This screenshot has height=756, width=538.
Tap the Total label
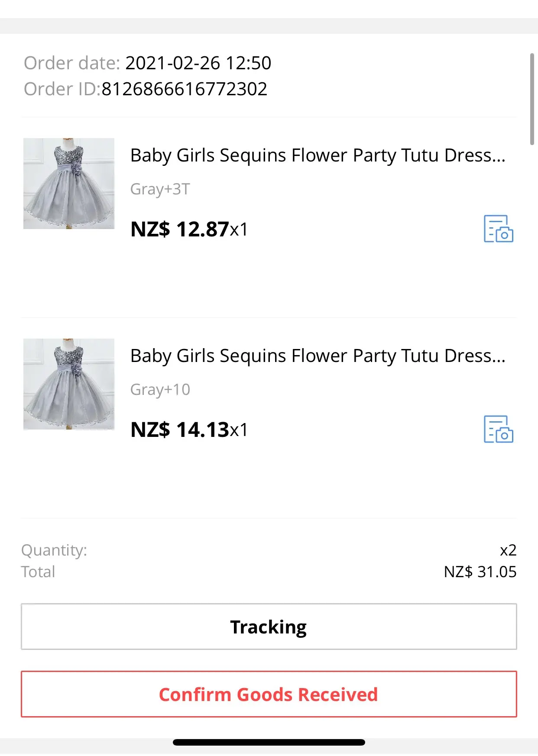pyautogui.click(x=38, y=572)
